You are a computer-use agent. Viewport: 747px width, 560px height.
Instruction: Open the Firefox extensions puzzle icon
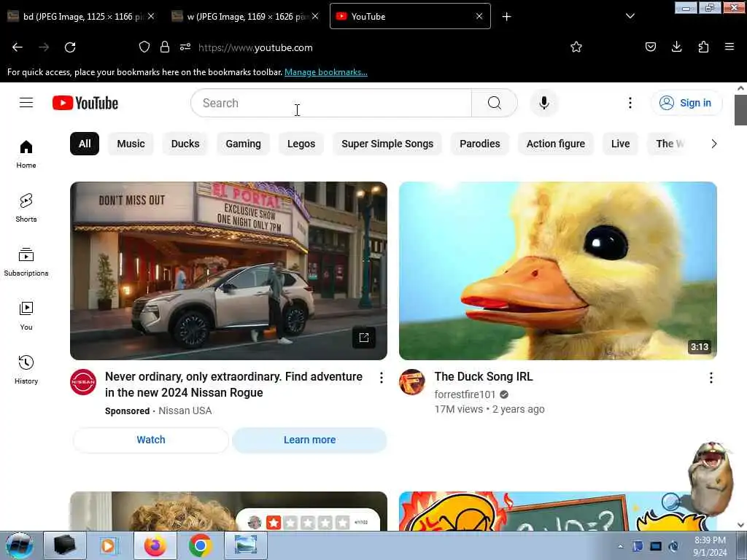pos(704,47)
